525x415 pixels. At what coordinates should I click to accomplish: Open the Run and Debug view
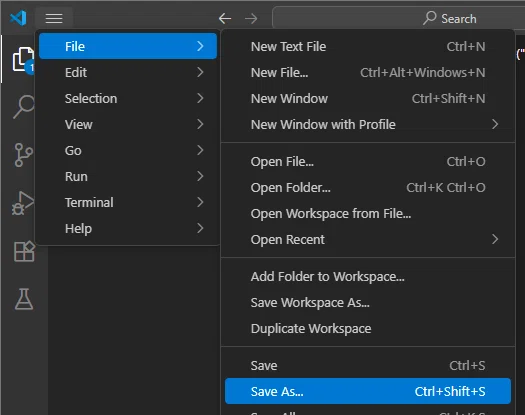[x=23, y=203]
